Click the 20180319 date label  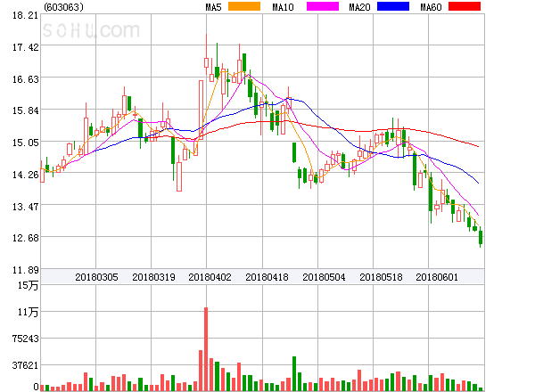pos(153,277)
